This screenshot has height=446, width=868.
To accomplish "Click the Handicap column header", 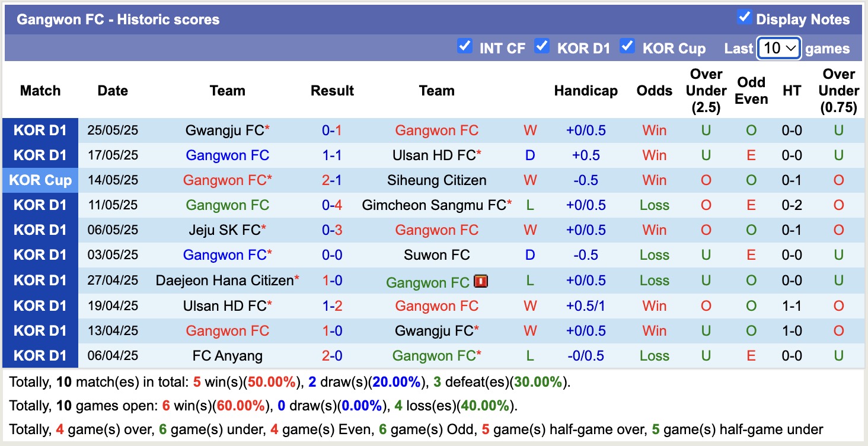I will (586, 90).
